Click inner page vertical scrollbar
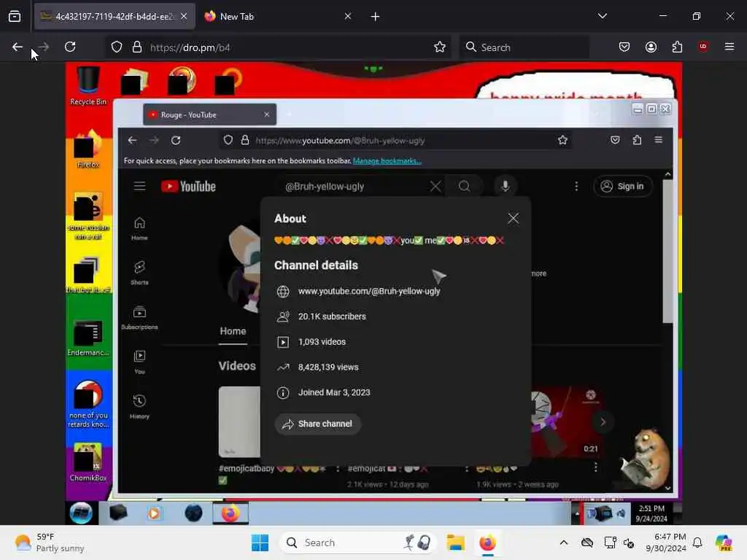747x560 pixels. click(x=668, y=251)
